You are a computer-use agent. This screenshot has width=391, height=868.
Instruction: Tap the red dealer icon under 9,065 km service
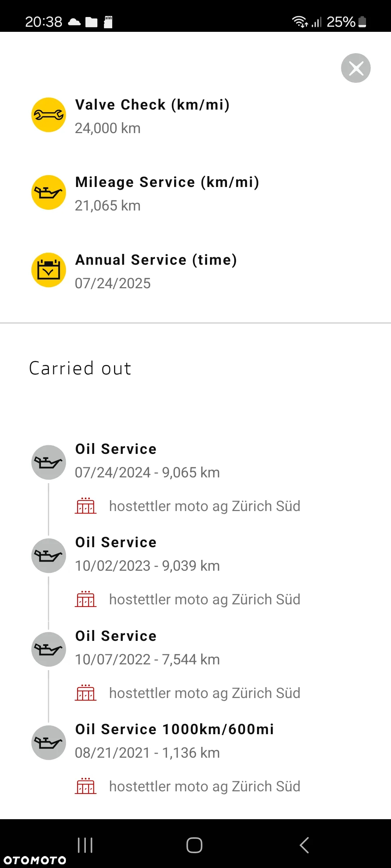pyautogui.click(x=86, y=506)
